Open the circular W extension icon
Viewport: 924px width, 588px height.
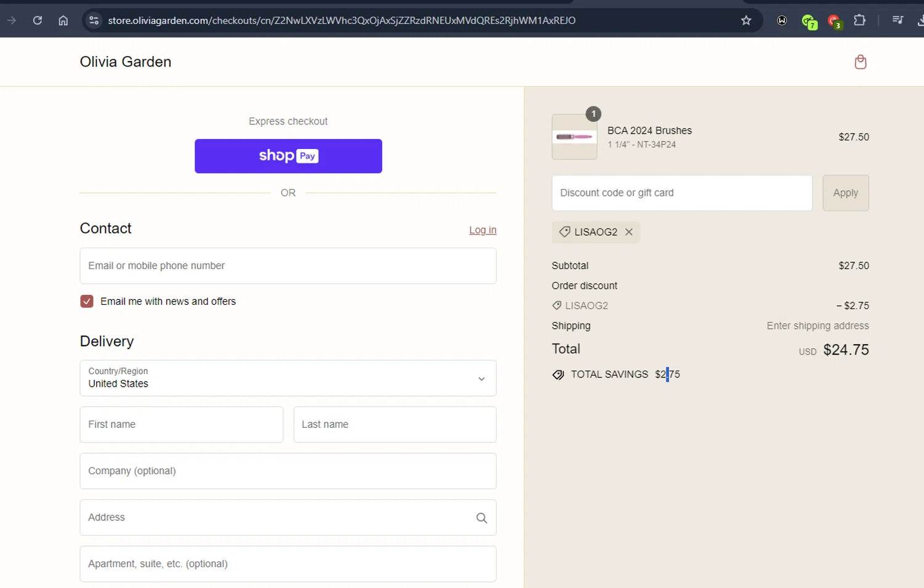[x=782, y=20]
